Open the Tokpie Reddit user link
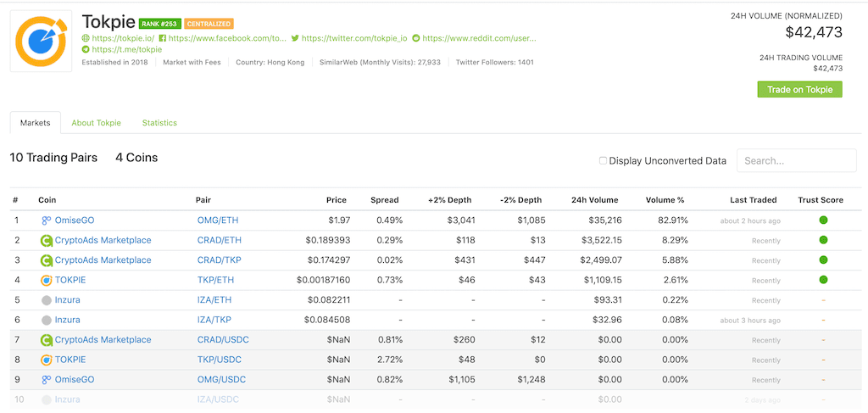Image resolution: width=868 pixels, height=413 pixels. point(479,38)
